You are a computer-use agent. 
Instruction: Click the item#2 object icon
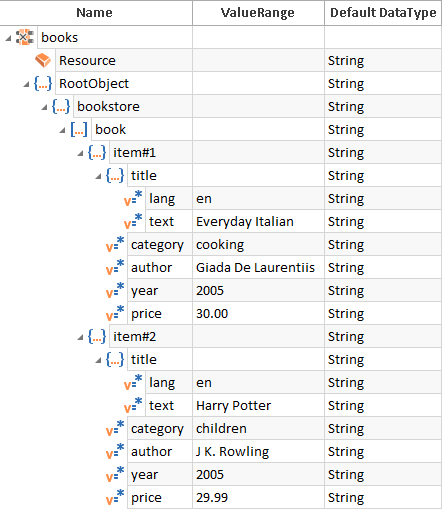coord(97,336)
